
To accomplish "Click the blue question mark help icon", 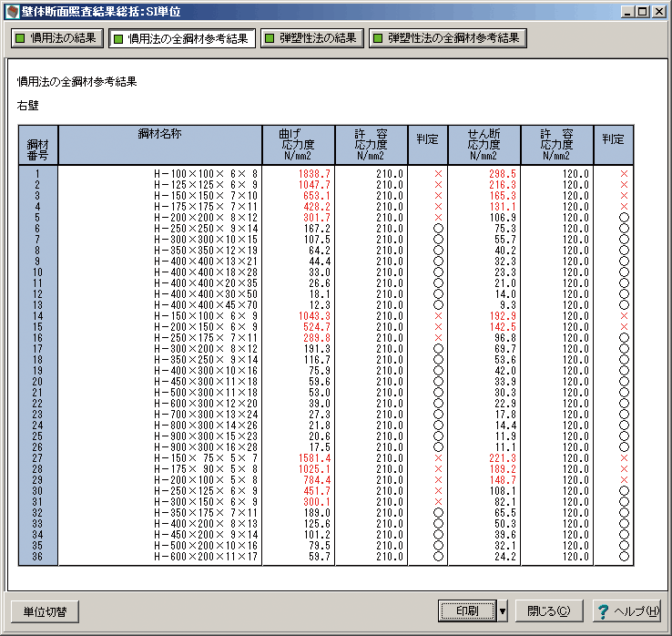I will click(x=603, y=611).
